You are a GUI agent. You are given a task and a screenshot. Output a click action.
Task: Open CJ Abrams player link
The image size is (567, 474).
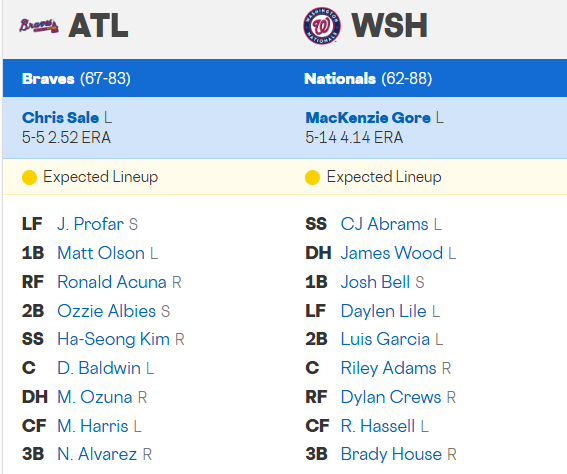[x=384, y=224]
